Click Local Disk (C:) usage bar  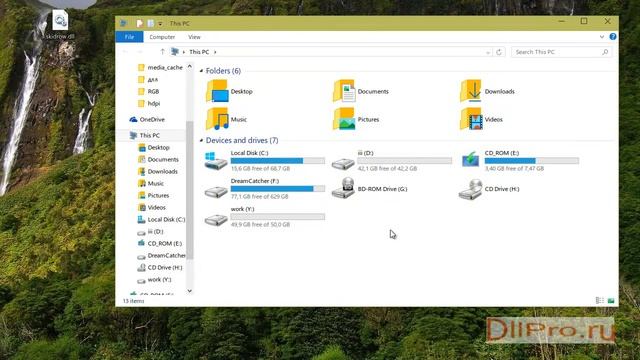(x=278, y=161)
